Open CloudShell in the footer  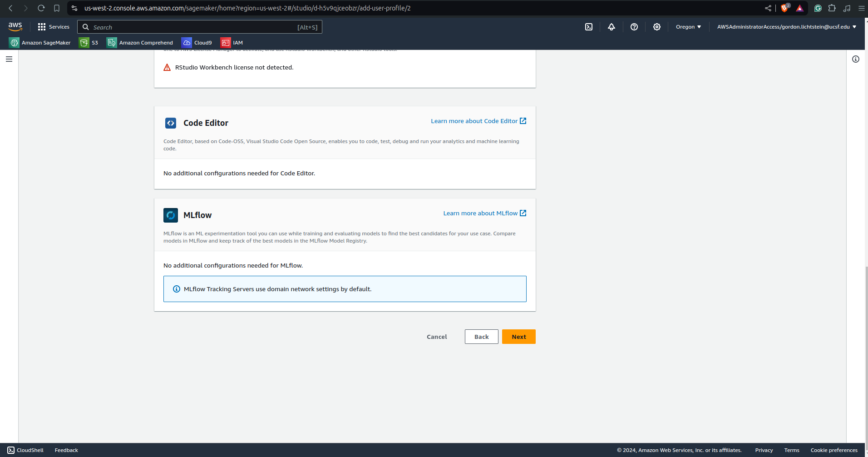25,450
